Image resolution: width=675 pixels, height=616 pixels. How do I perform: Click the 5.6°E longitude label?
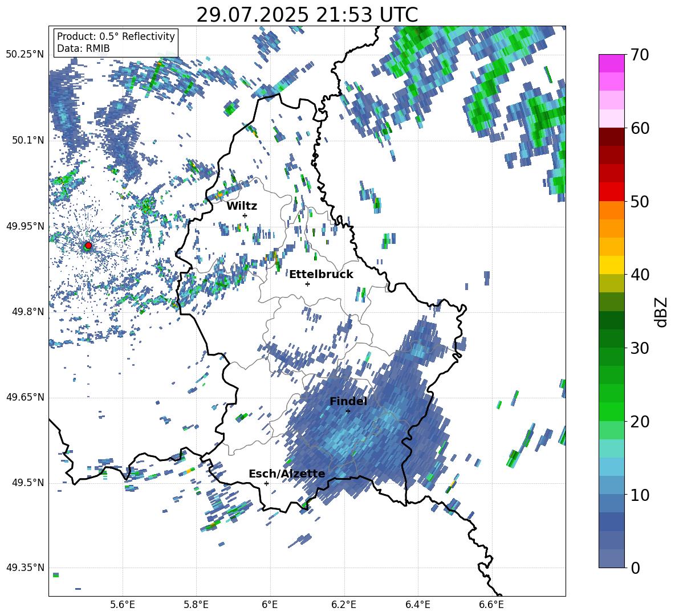[x=123, y=605]
